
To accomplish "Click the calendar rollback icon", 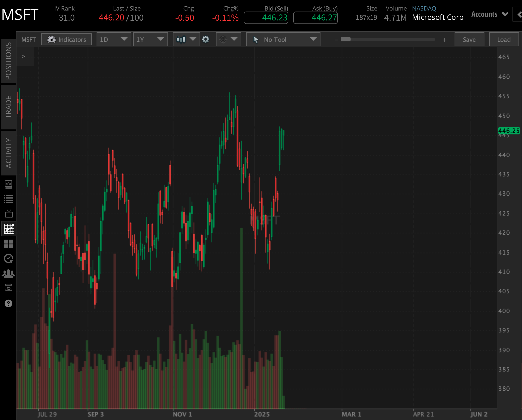I will tap(8, 288).
